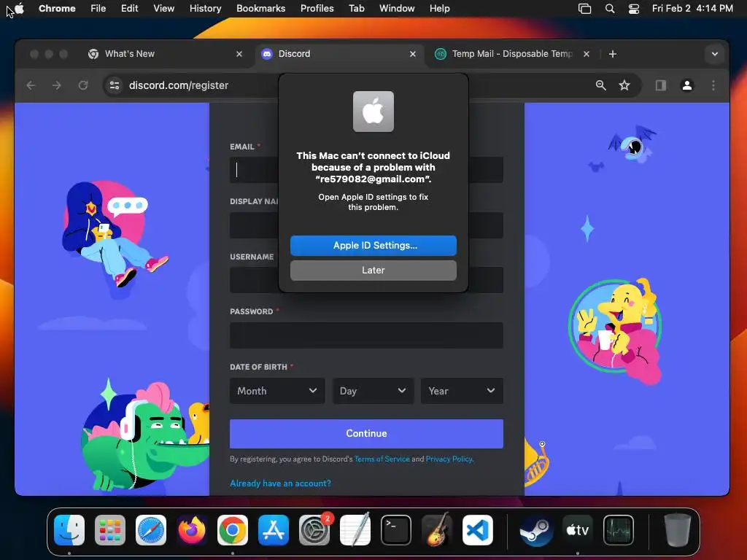Open the History menu
The image size is (747, 560).
point(205,9)
